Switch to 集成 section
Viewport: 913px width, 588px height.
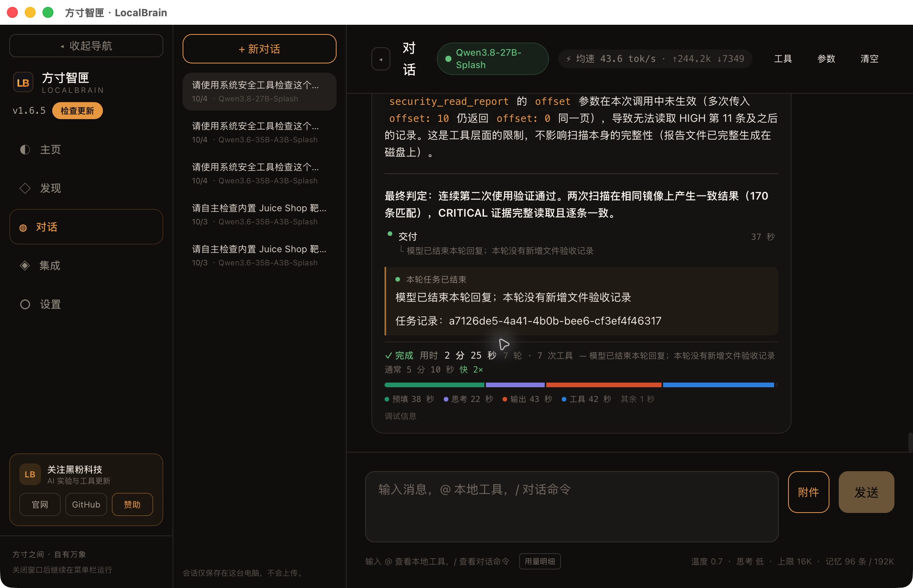click(x=86, y=265)
